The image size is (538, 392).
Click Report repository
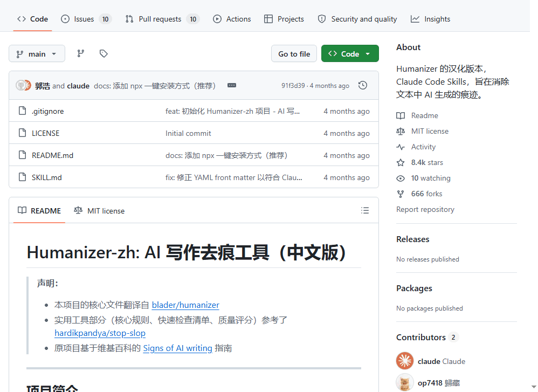click(425, 209)
